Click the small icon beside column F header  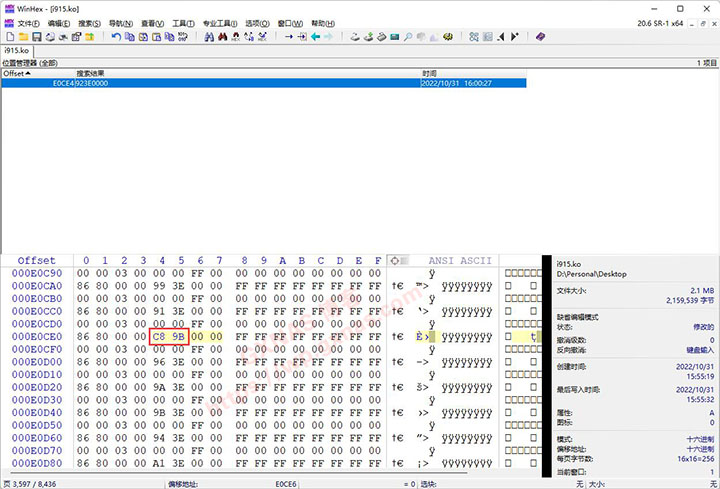point(395,261)
